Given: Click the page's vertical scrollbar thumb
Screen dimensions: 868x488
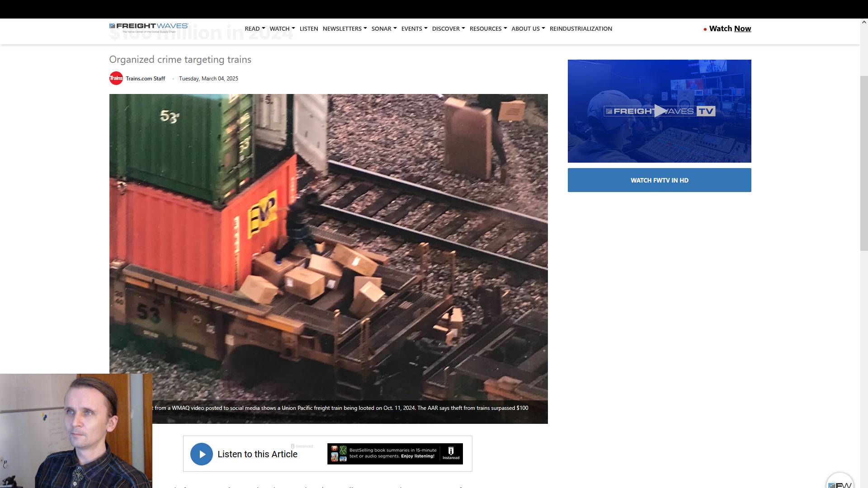Looking at the screenshot, I should [864, 163].
